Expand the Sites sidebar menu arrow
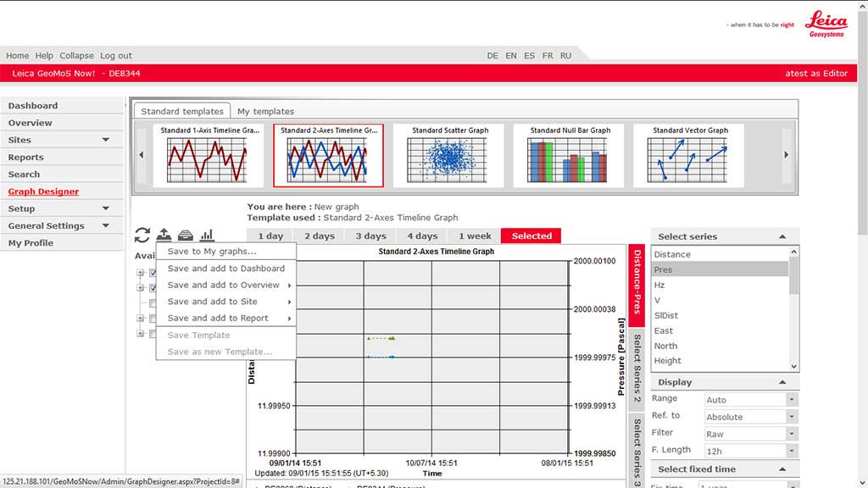The height and width of the screenshot is (488, 868). [106, 140]
